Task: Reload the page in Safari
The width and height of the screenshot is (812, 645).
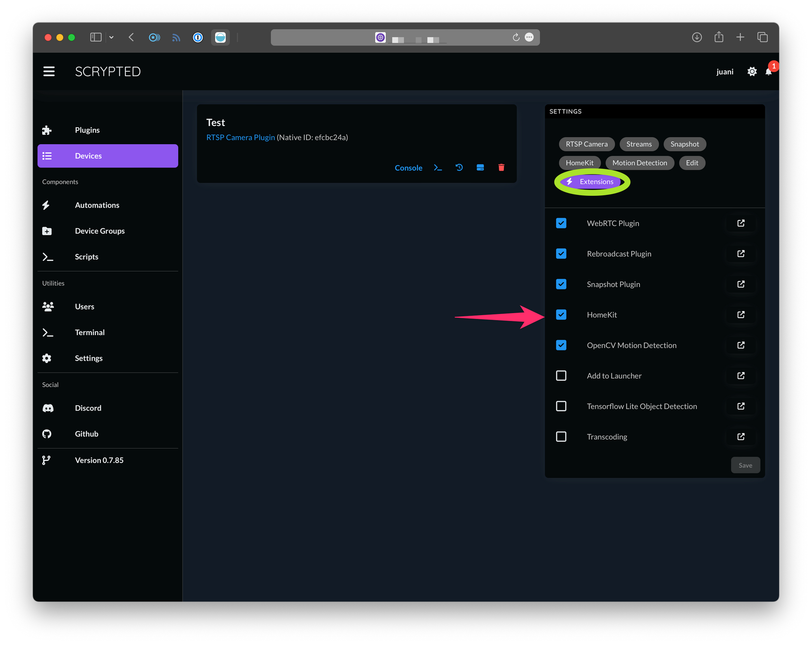Action: (516, 37)
